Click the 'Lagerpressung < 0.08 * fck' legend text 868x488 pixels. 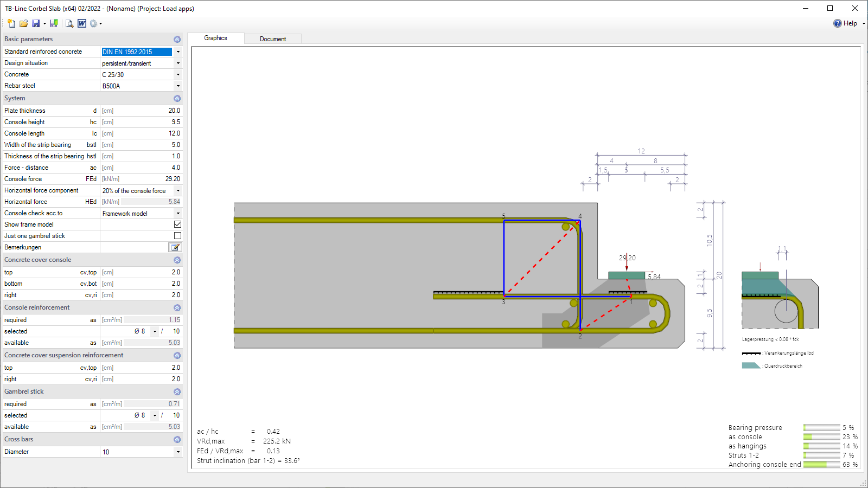point(770,339)
